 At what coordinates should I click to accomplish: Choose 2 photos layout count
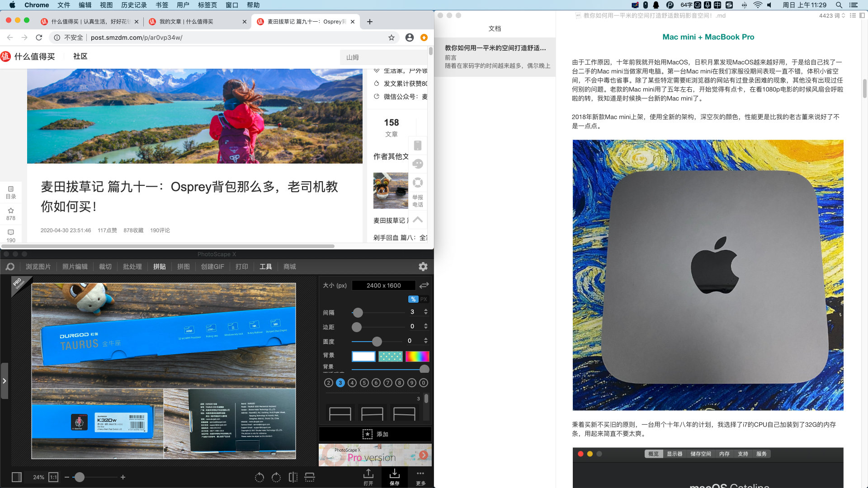(x=329, y=383)
